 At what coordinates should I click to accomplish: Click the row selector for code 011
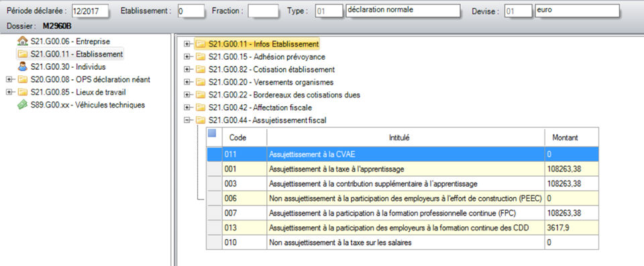tap(214, 154)
